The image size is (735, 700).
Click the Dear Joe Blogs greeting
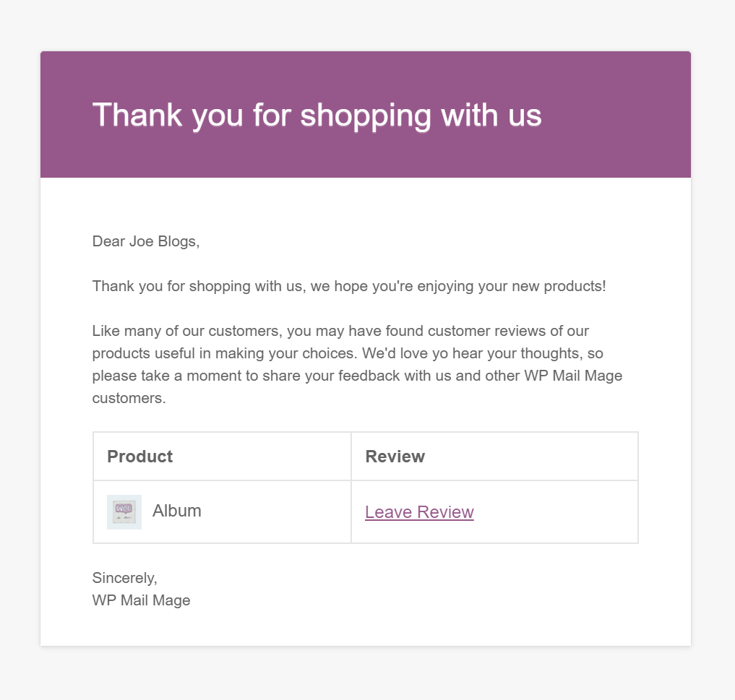tap(146, 241)
